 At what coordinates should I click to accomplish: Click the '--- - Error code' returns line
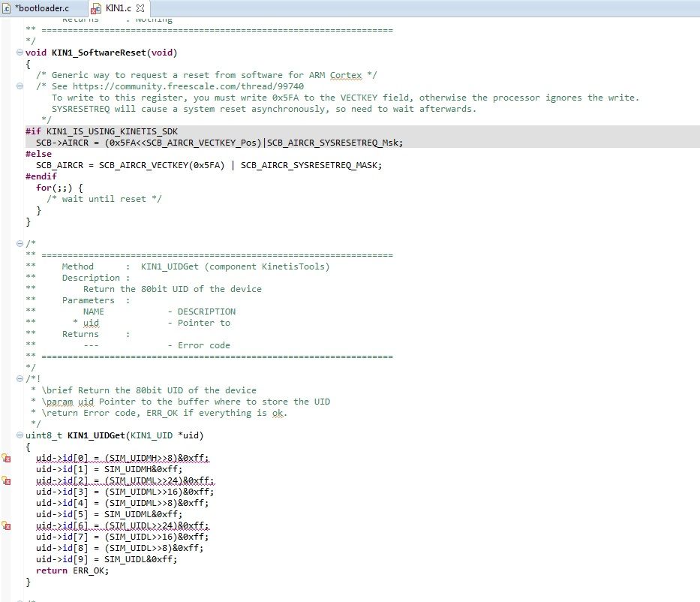pos(157,345)
